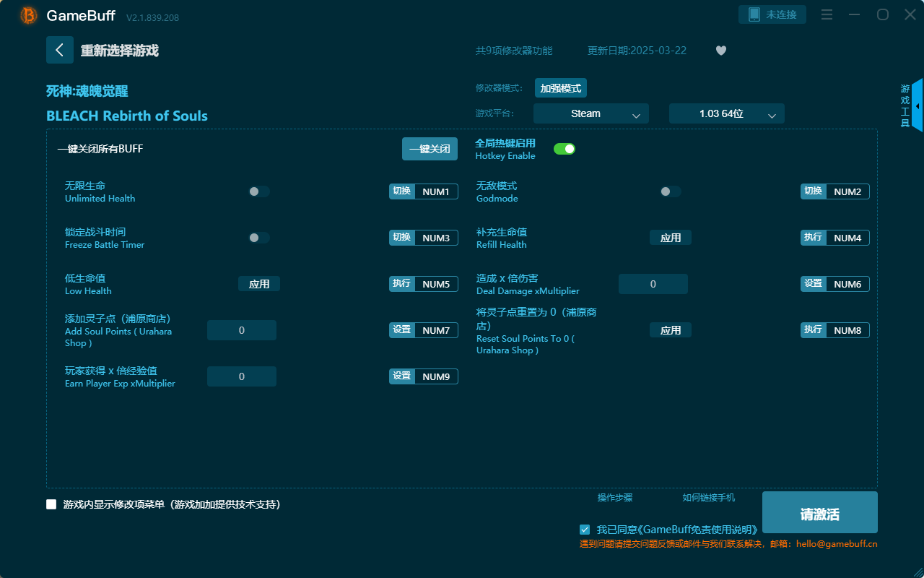This screenshot has width=924, height=578.
Task: Click the back arrow beside 重新选择游戏
Action: pyautogui.click(x=60, y=49)
